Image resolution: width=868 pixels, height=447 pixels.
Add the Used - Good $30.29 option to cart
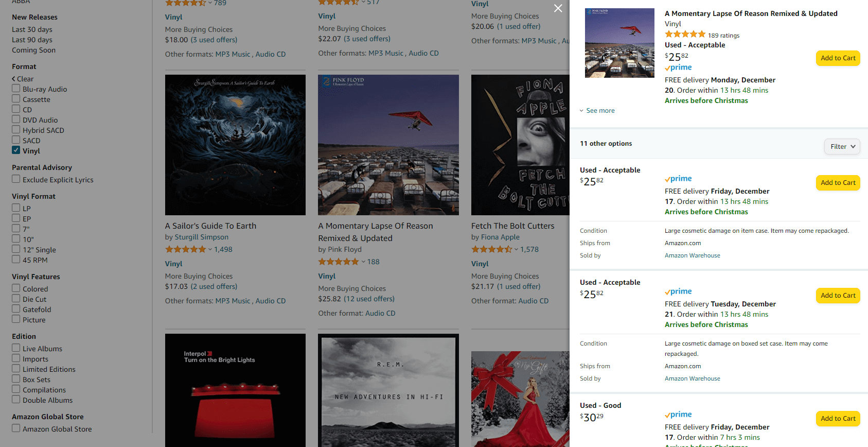(x=838, y=418)
